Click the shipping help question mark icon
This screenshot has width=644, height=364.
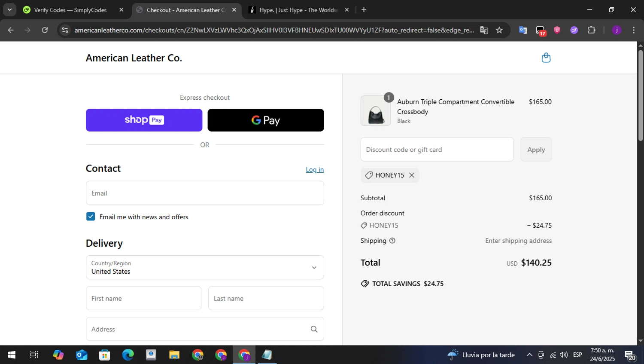(x=392, y=241)
